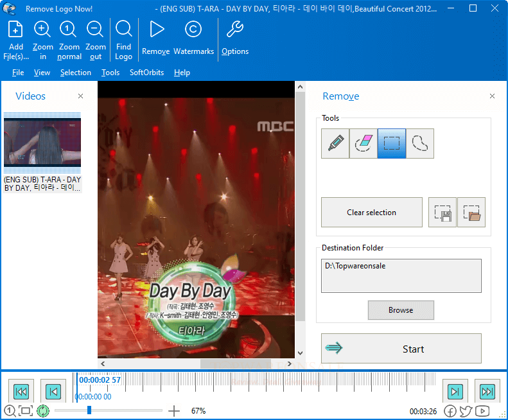Open the YouTube icon
Image resolution: width=508 pixels, height=420 pixels.
point(482,411)
